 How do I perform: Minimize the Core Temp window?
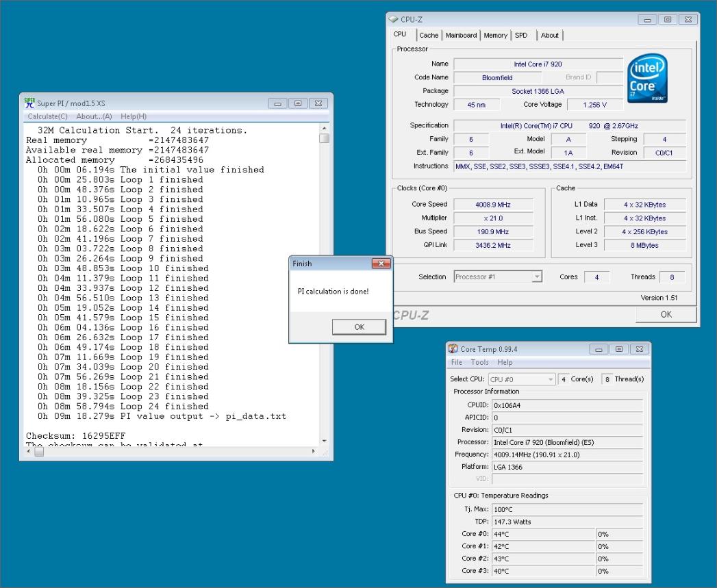tap(599, 349)
